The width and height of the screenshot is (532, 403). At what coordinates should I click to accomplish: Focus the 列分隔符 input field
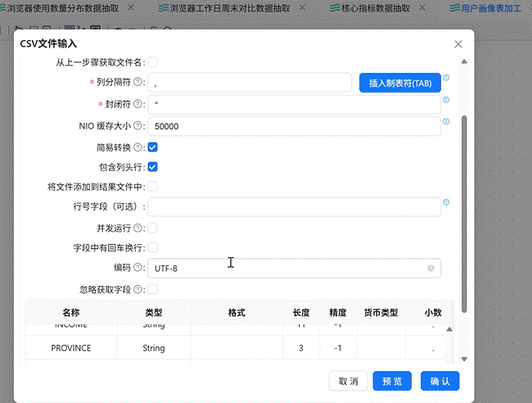click(x=250, y=83)
